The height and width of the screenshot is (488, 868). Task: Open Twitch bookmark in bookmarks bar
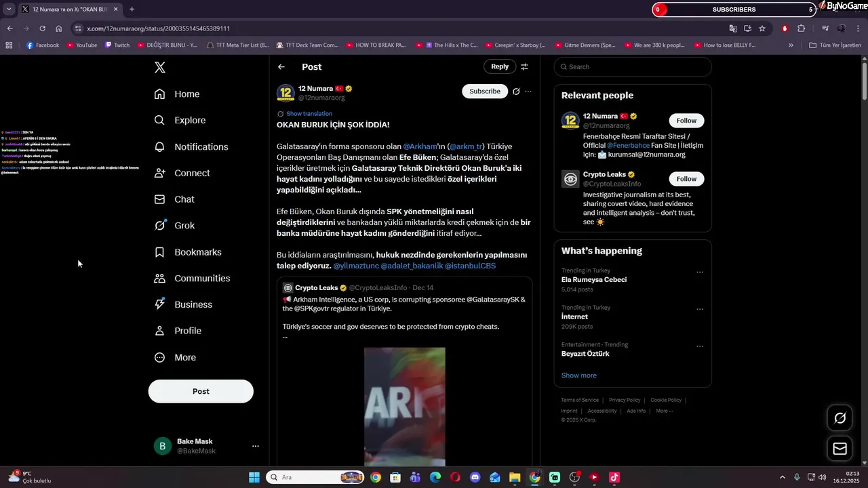click(x=117, y=45)
